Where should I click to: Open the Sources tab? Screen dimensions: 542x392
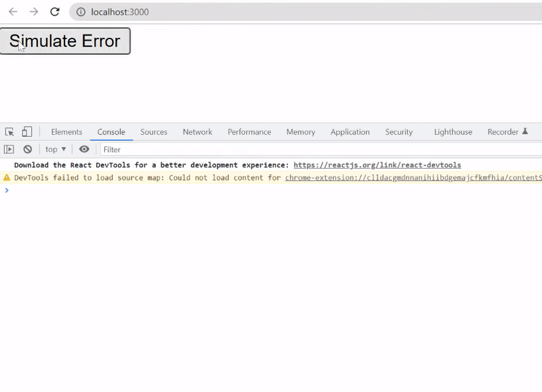point(154,132)
